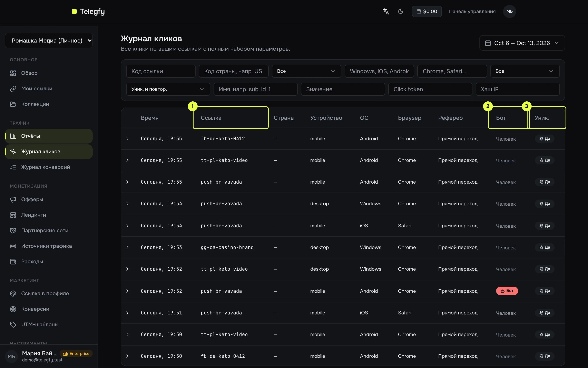Screen dimensions: 588x368
Task: Open Коллекции folder item
Action: [x=49, y=104]
